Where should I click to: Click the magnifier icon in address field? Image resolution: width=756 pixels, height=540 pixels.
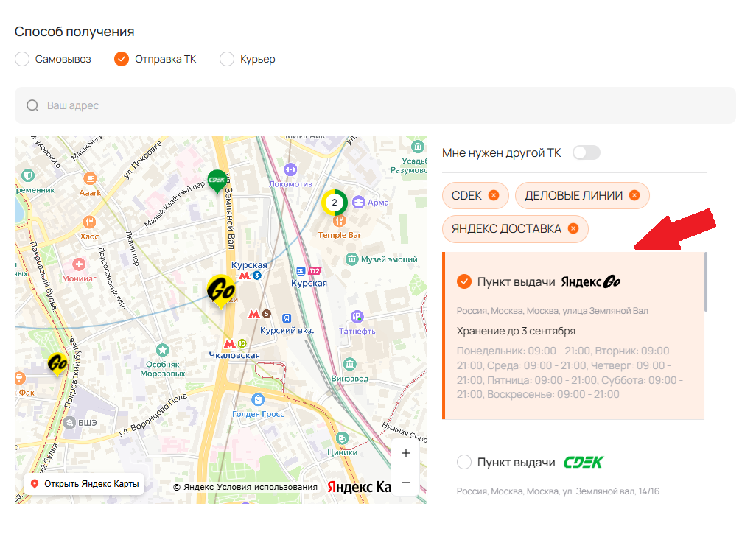[x=32, y=105]
